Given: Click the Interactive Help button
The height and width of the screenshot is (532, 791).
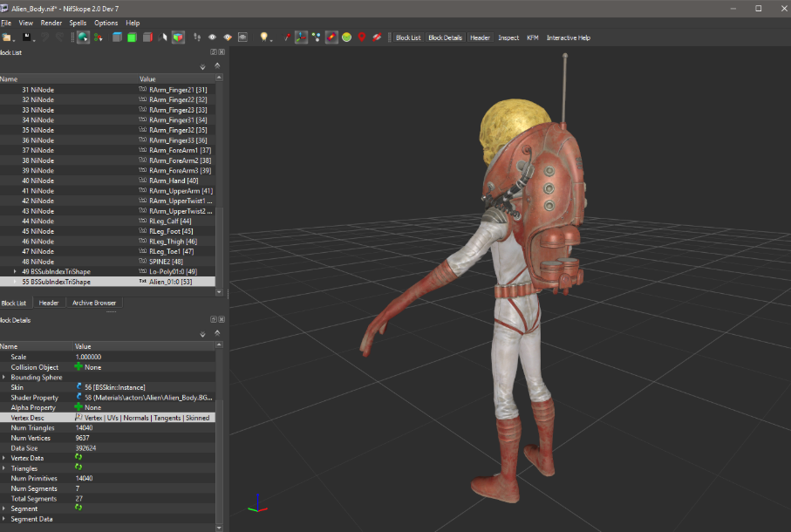Looking at the screenshot, I should click(568, 38).
